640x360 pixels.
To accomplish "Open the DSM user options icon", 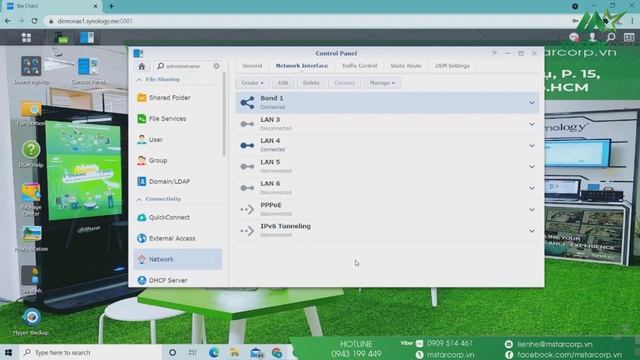I will 592,38.
